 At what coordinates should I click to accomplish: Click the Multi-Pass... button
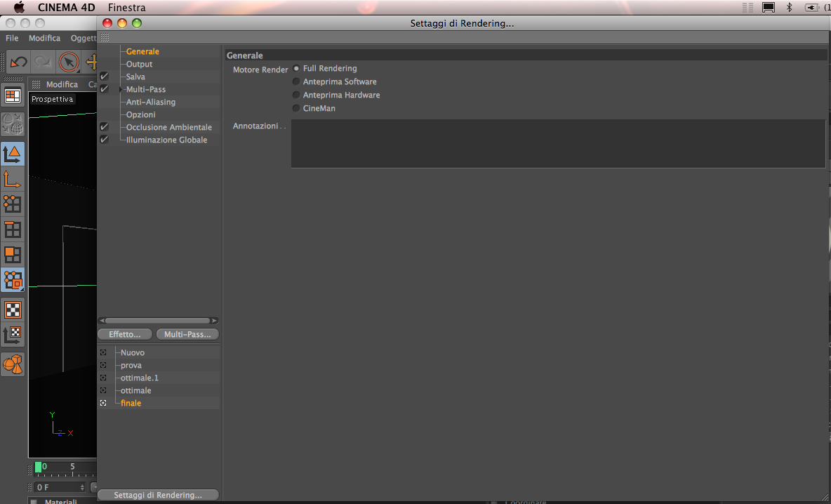pos(187,334)
